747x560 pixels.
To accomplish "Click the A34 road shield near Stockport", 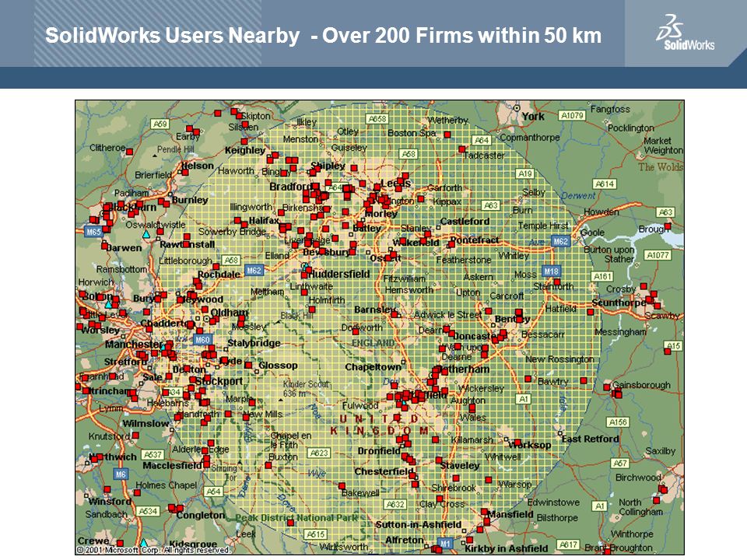I will click(173, 392).
